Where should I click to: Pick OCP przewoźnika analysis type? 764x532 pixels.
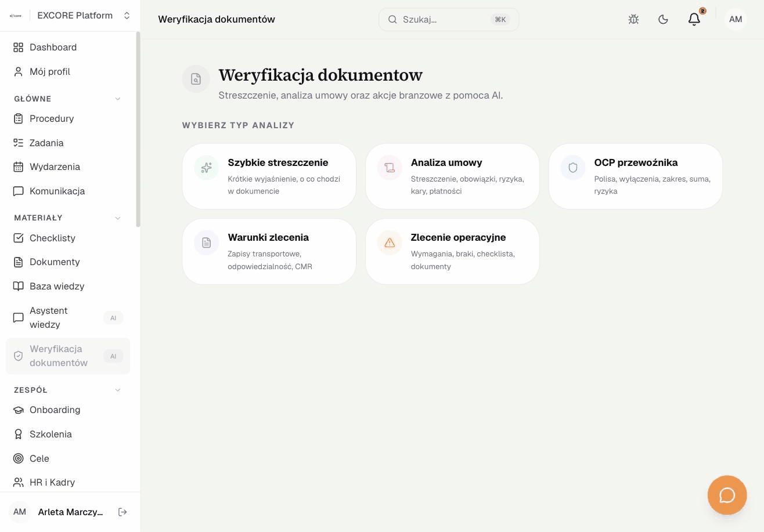[636, 176]
